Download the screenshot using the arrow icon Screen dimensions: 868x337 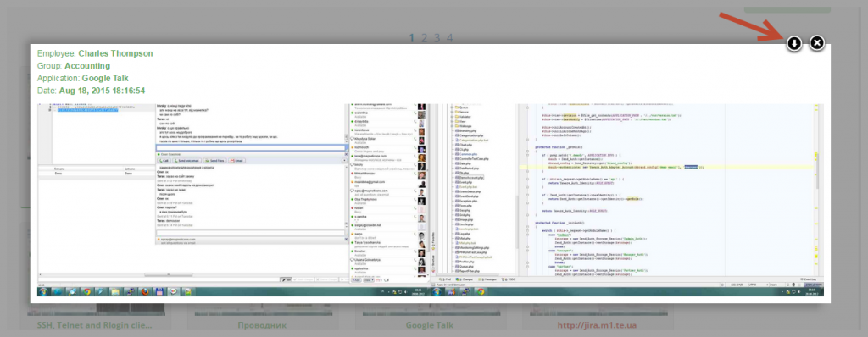point(793,43)
